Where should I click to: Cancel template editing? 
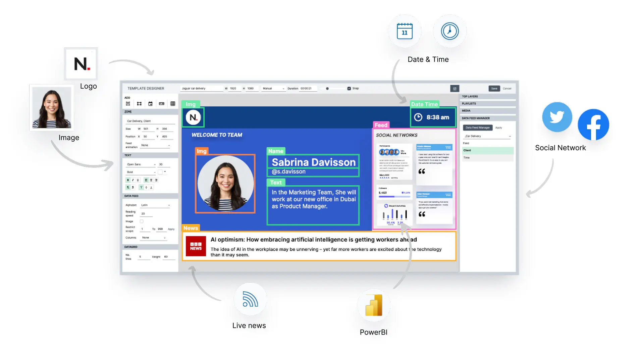507,89
